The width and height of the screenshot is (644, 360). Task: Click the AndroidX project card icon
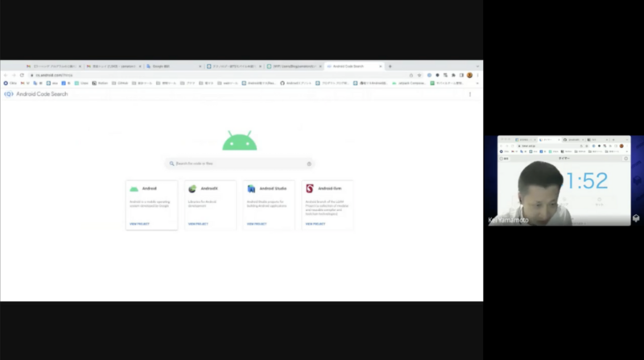tap(192, 188)
